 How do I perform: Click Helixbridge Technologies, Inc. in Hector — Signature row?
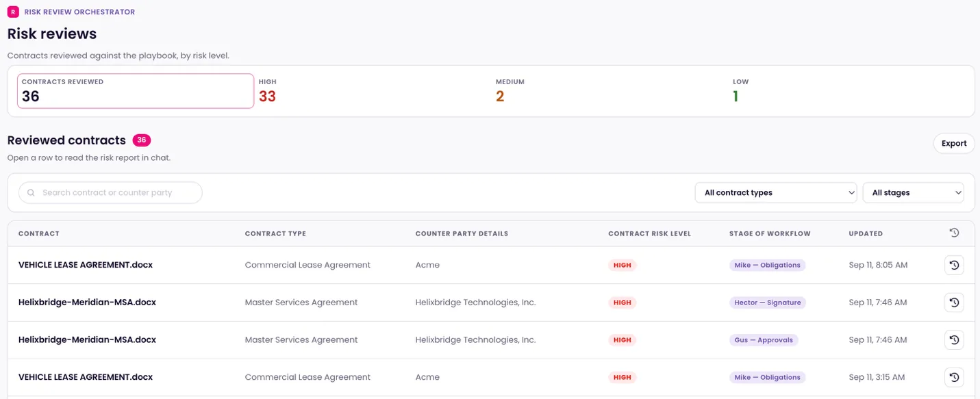click(x=475, y=303)
